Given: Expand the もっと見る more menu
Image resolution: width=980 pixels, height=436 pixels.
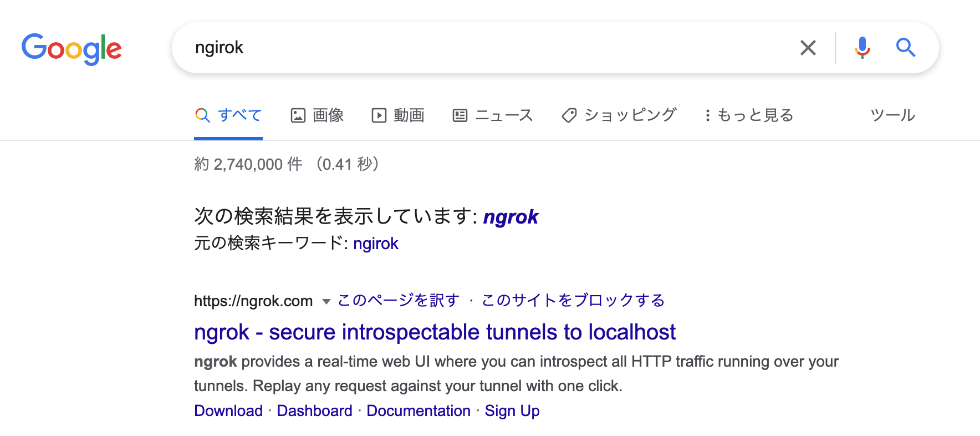Looking at the screenshot, I should (749, 115).
